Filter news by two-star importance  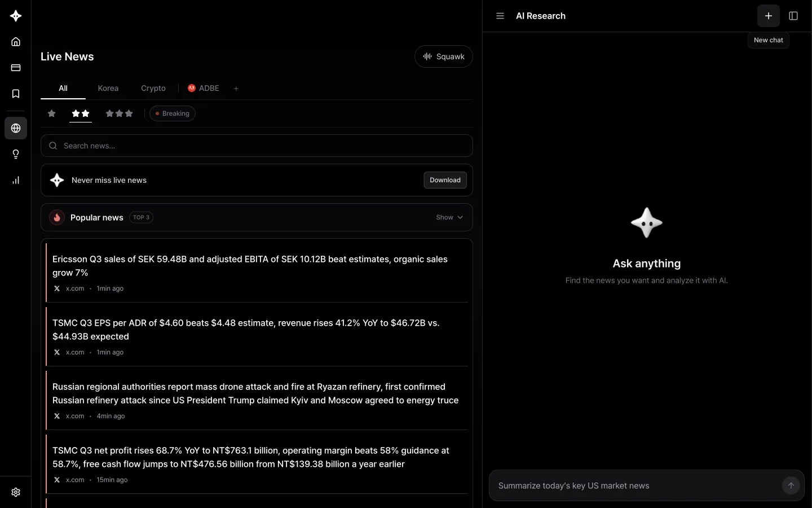point(81,113)
